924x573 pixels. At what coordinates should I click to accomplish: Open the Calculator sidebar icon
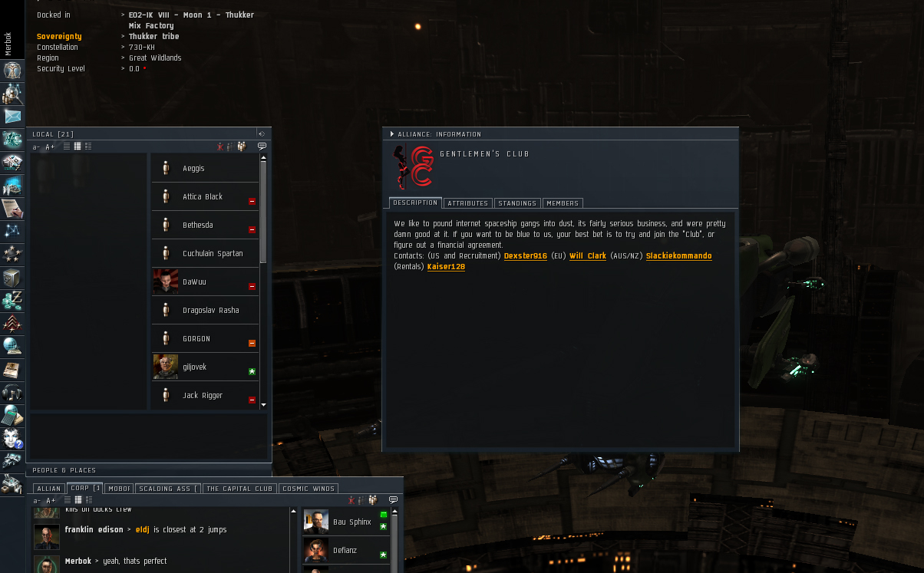[12, 416]
